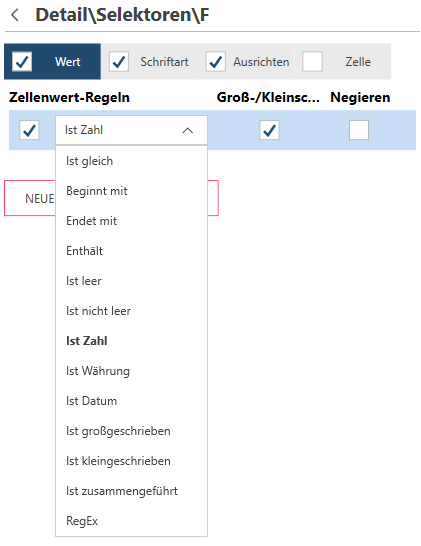Uncheck the Schriftart checkbox

(x=119, y=62)
